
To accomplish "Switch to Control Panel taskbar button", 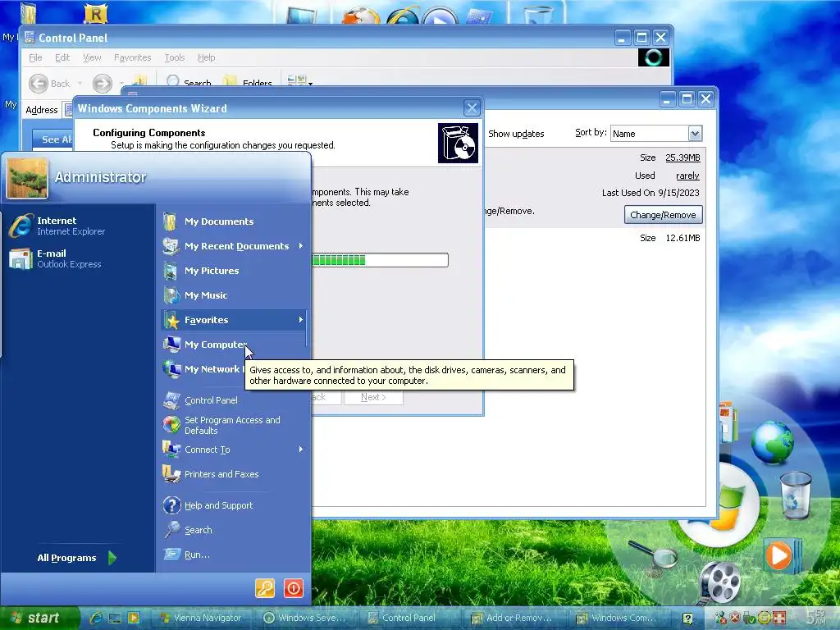I will pos(409,618).
